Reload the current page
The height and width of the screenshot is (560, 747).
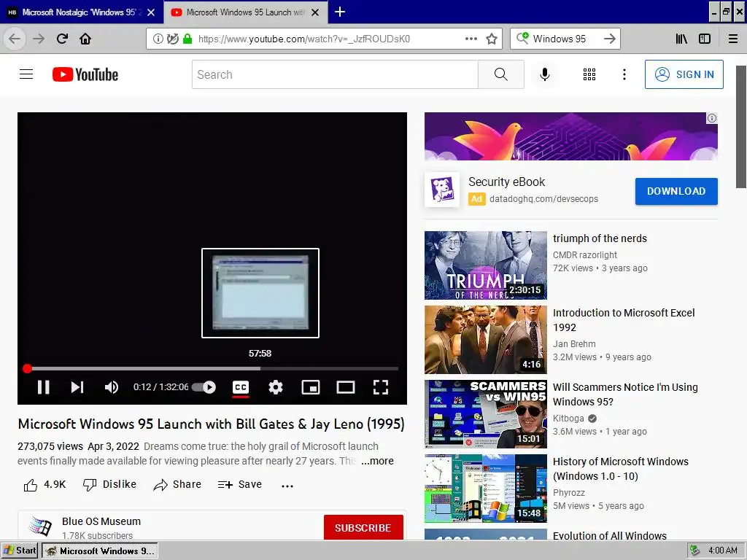(x=62, y=39)
